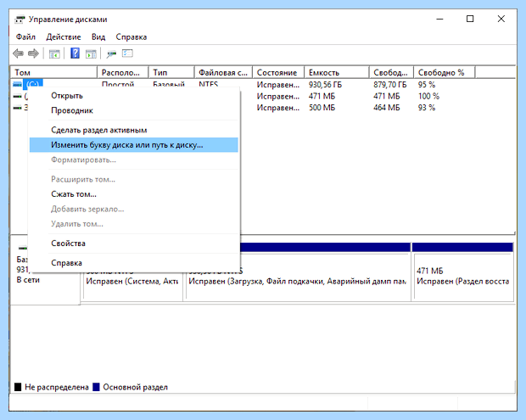Image resolution: width=526 pixels, height=420 pixels.
Task: Click the Back arrow toolbar icon
Action: (18, 53)
